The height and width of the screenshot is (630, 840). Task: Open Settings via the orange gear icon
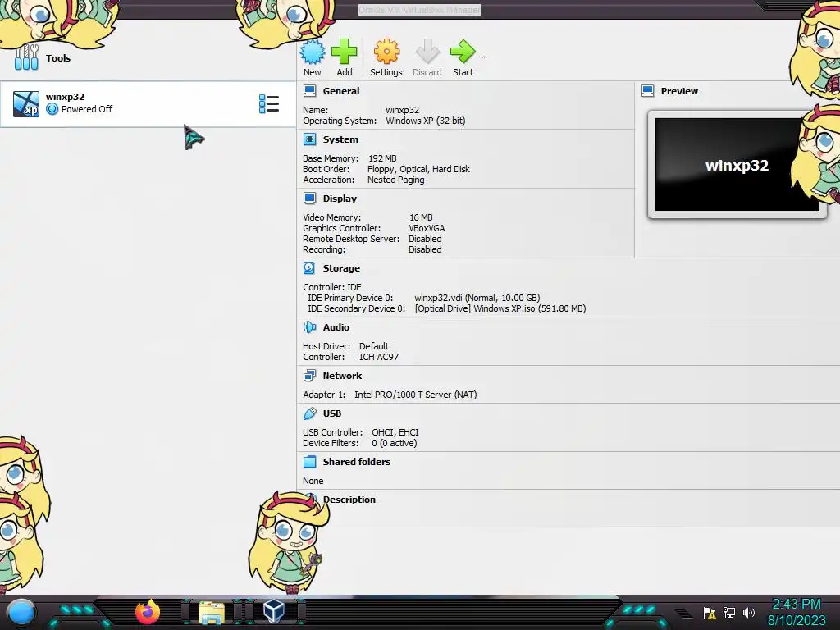pyautogui.click(x=386, y=52)
